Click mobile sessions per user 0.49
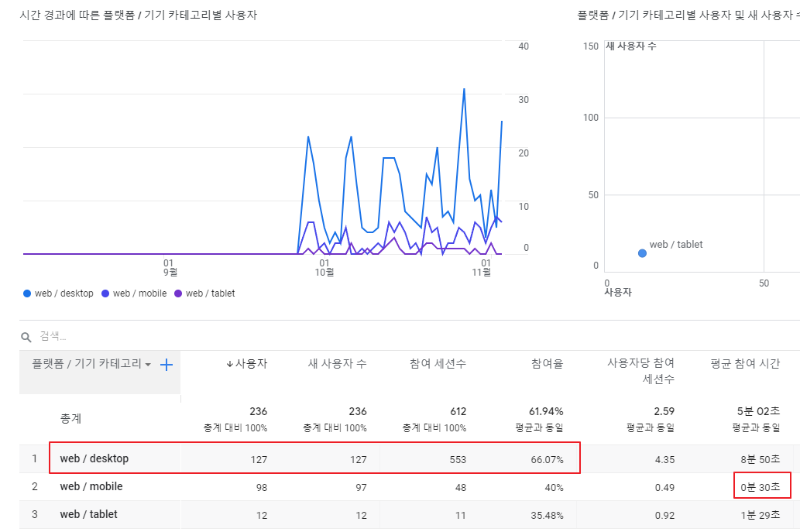The width and height of the screenshot is (800, 532). tap(664, 488)
